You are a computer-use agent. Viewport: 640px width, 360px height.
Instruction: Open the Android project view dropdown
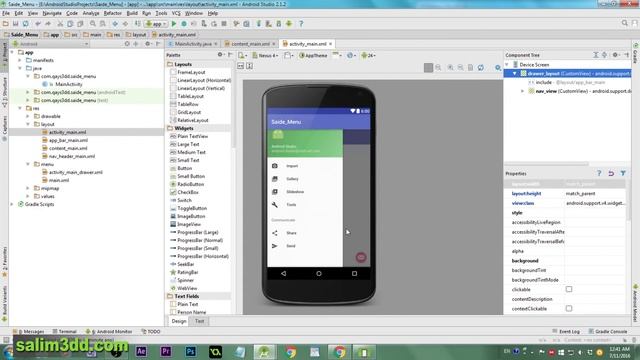coord(50,44)
